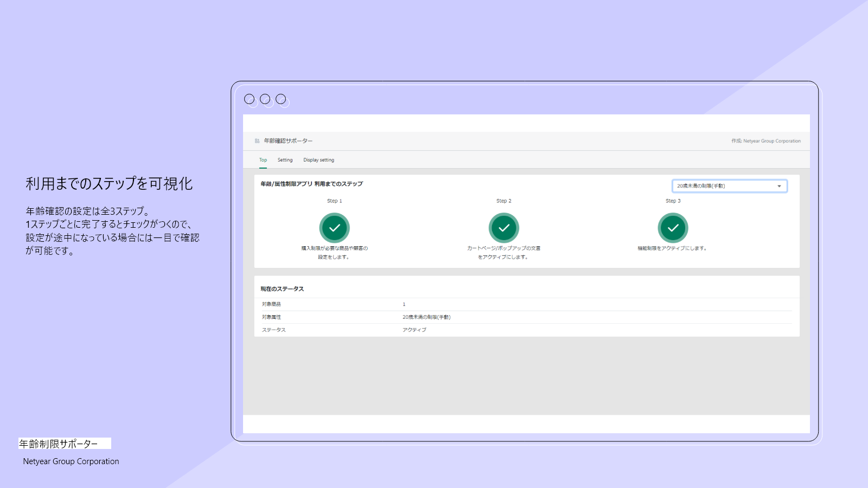Click the Step 2 green checkmark icon

[504, 228]
